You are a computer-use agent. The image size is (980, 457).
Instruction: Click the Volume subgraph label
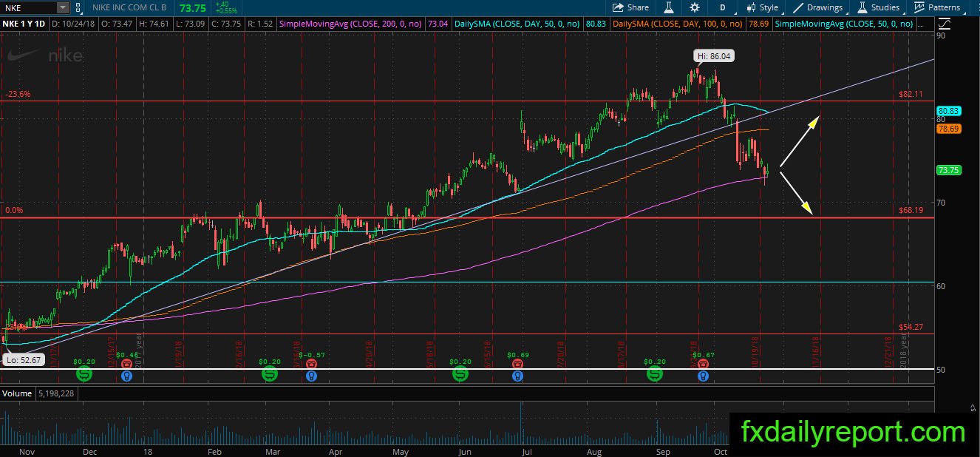click(17, 394)
